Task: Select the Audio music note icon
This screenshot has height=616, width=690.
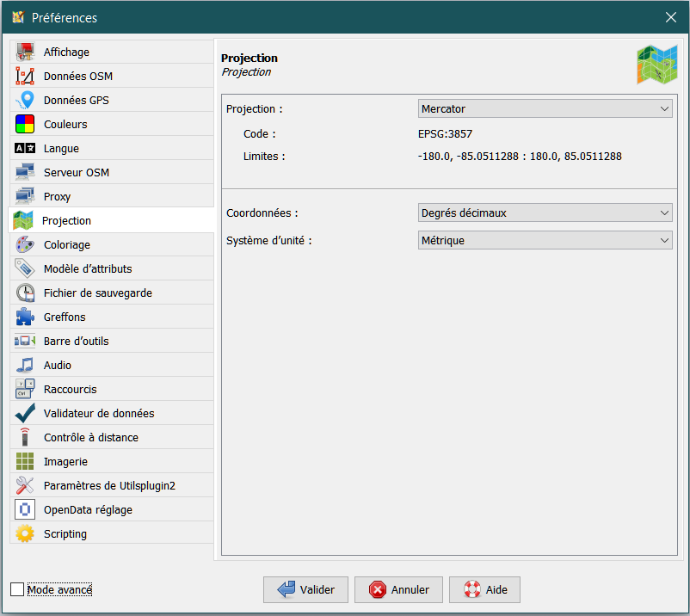Action: [25, 365]
